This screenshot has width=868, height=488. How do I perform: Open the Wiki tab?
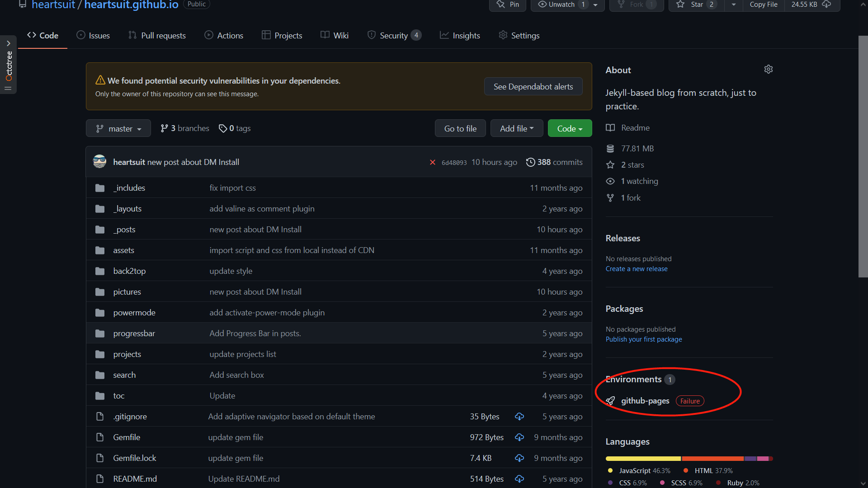point(335,35)
